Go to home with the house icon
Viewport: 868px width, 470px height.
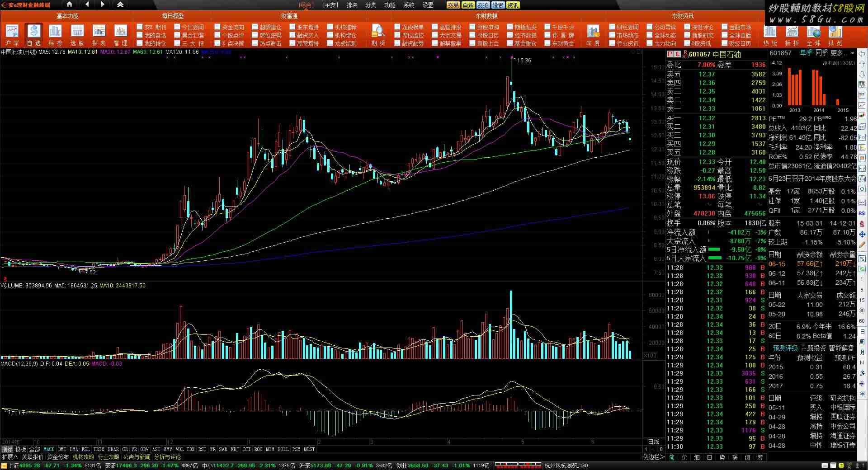69,5
